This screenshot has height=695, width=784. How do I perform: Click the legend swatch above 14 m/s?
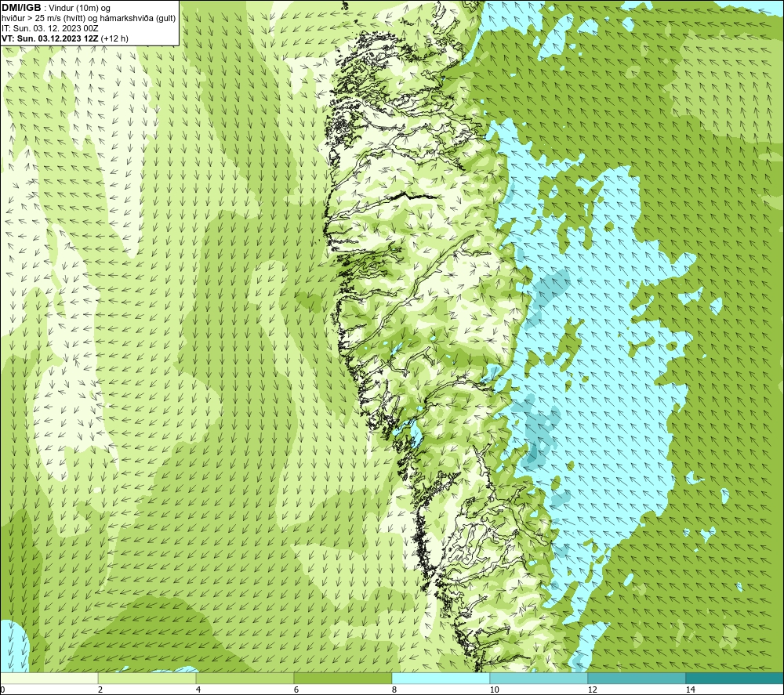coord(735,678)
